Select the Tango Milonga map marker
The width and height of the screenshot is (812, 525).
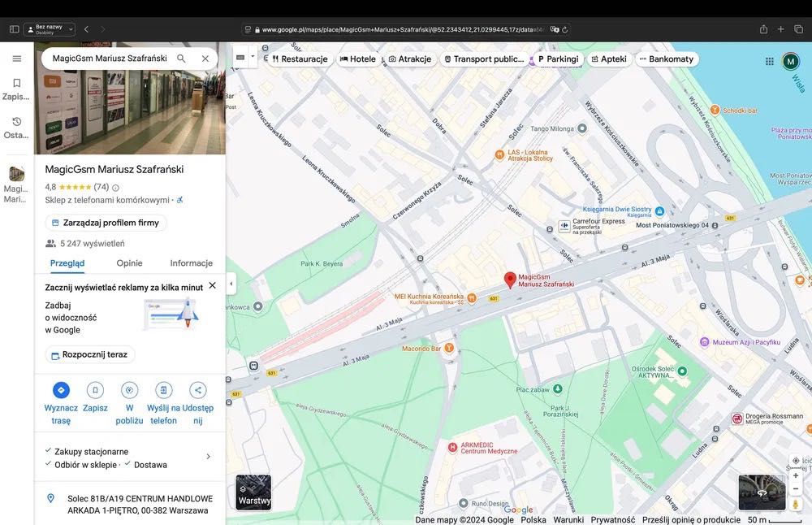pos(582,128)
